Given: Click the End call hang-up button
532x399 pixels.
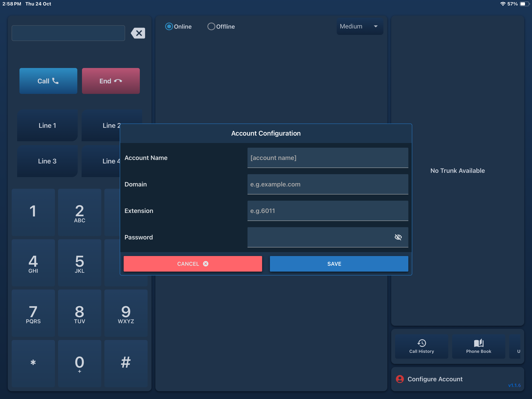Looking at the screenshot, I should click(x=111, y=81).
